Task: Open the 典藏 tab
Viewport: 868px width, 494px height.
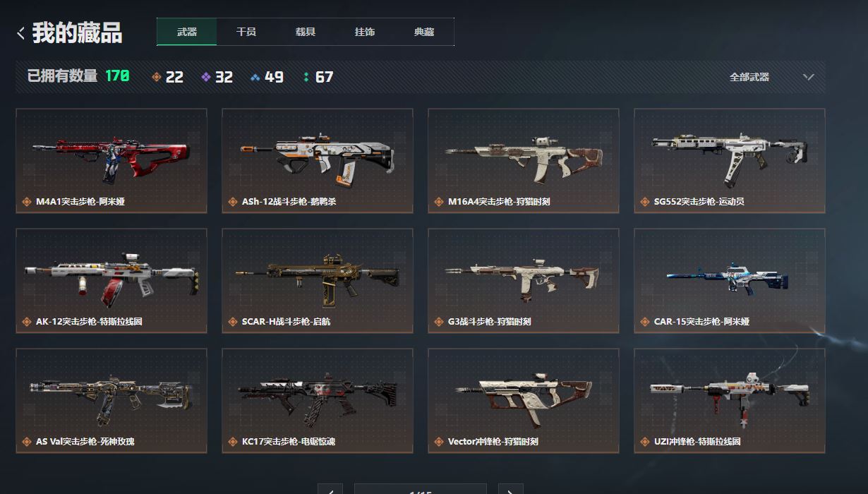Action: [x=424, y=32]
